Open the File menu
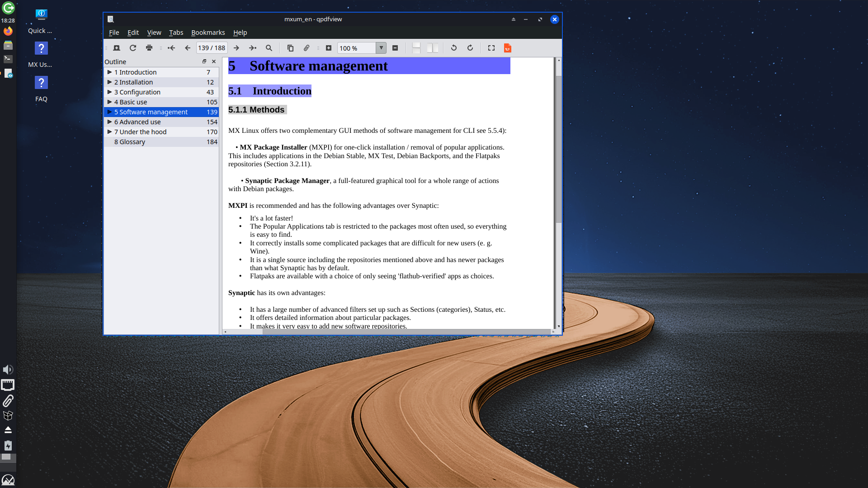Screen dimensions: 868x488 pos(114,33)
